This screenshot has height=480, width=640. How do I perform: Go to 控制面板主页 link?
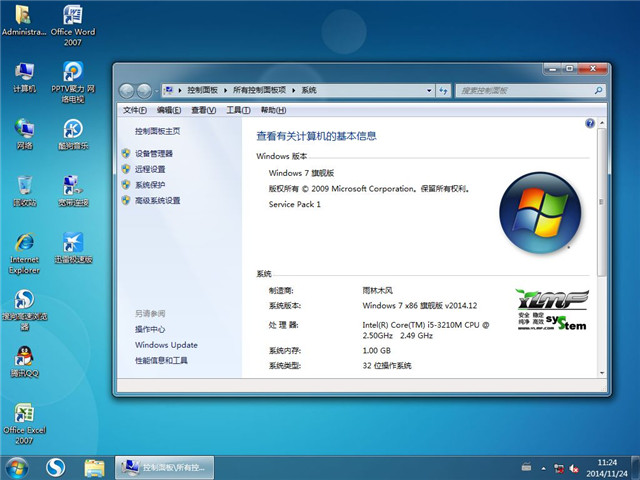click(158, 131)
